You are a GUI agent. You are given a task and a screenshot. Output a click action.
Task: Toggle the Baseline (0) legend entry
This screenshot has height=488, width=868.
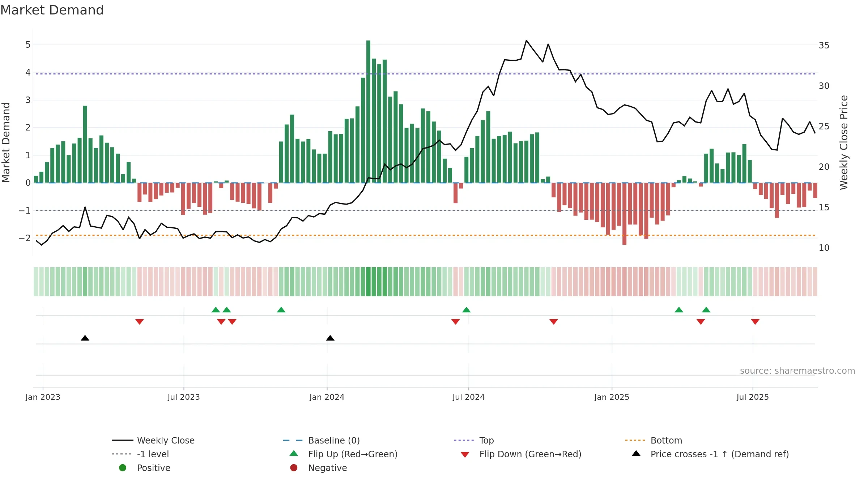[x=321, y=440]
